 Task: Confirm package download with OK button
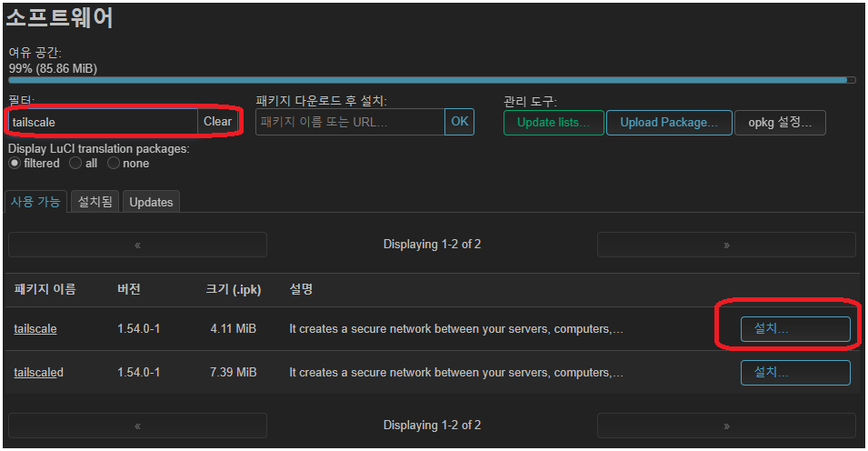point(460,122)
